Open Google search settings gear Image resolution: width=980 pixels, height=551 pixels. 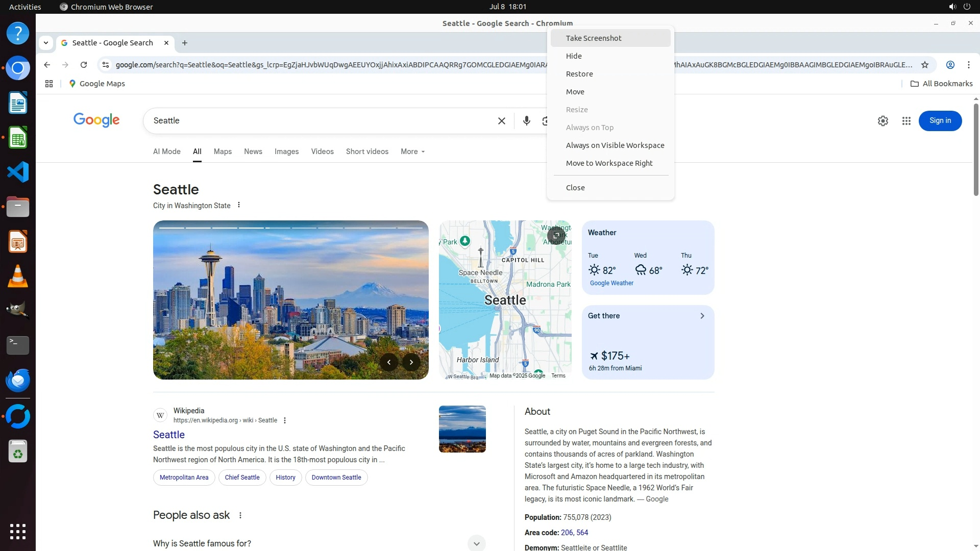click(883, 121)
